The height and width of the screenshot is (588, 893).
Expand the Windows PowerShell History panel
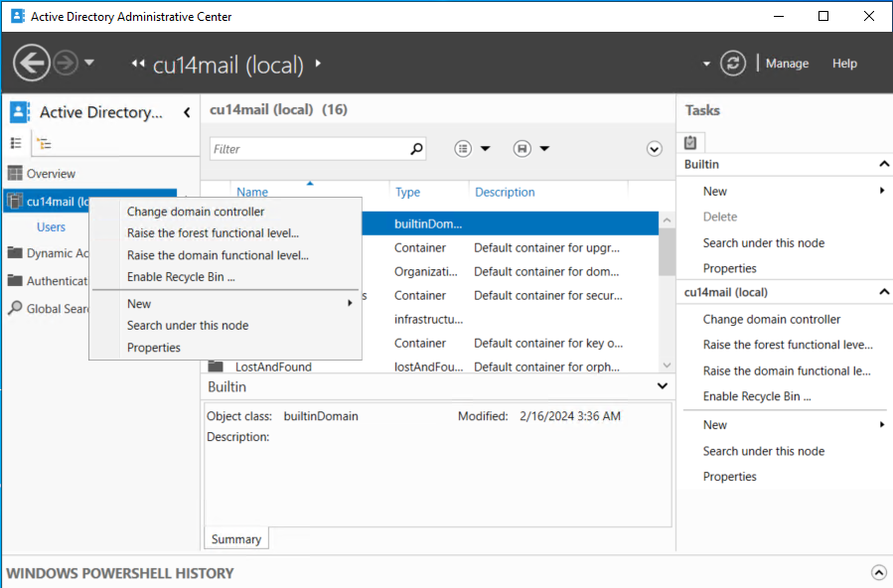click(879, 572)
